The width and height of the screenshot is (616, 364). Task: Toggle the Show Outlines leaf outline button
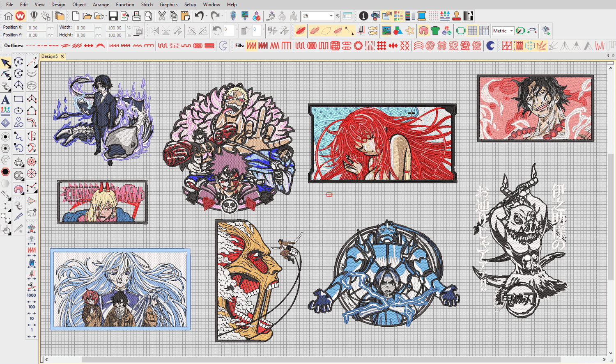tap(326, 31)
